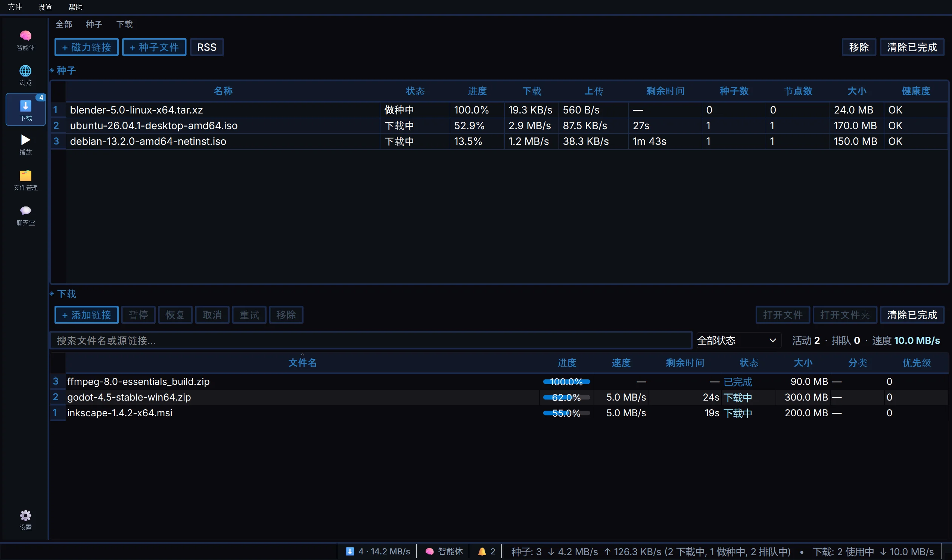Open the 聊天室 chat bubble icon
This screenshot has width=952, height=560.
25,215
